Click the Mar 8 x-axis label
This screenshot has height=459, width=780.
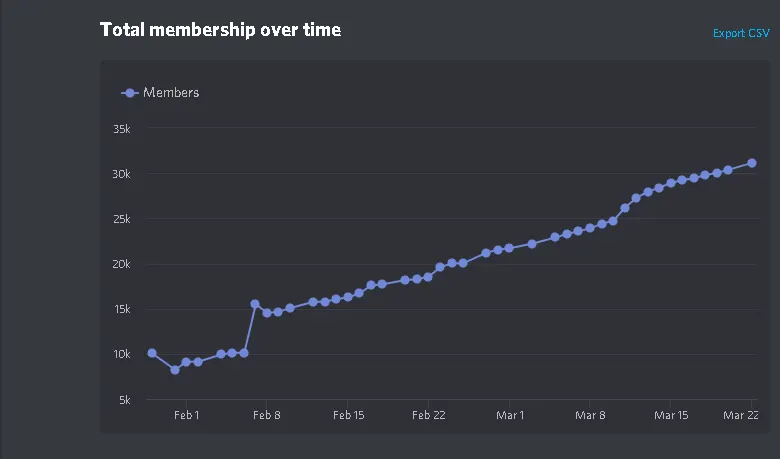pyautogui.click(x=590, y=415)
